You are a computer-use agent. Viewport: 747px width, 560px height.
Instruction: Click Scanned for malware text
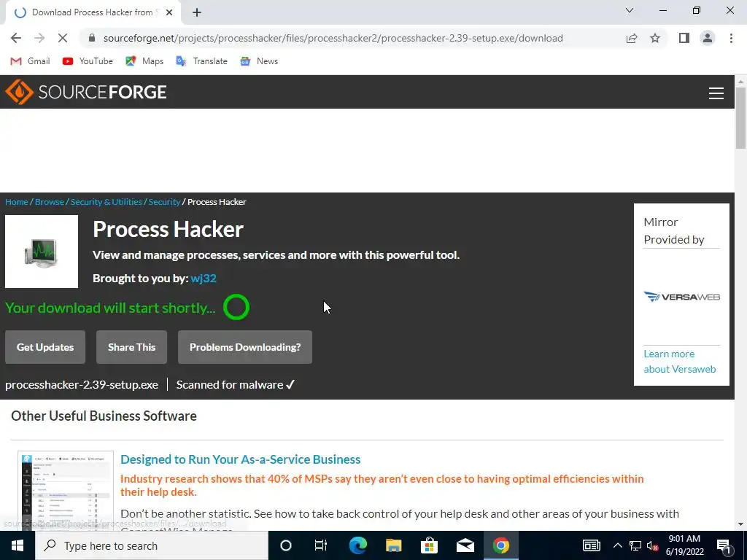pos(230,385)
